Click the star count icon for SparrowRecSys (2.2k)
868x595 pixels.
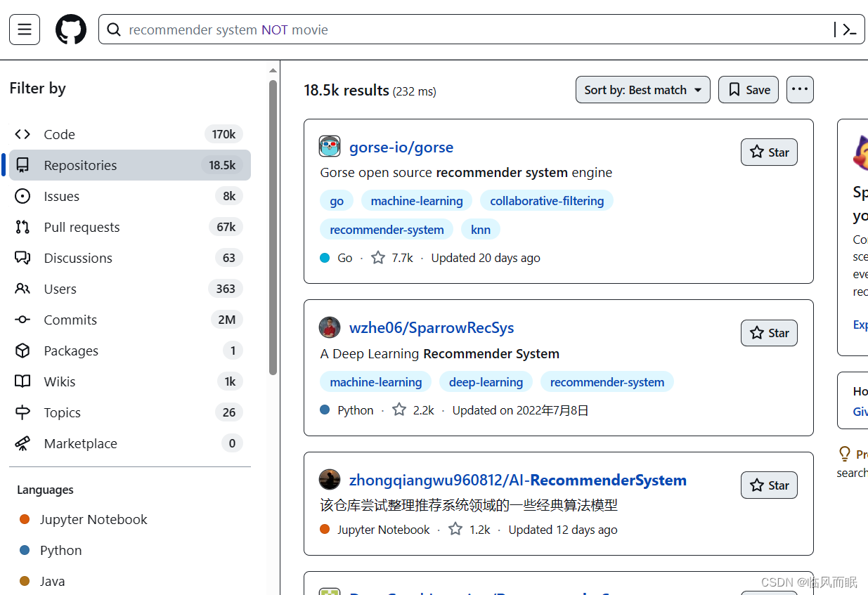399,410
